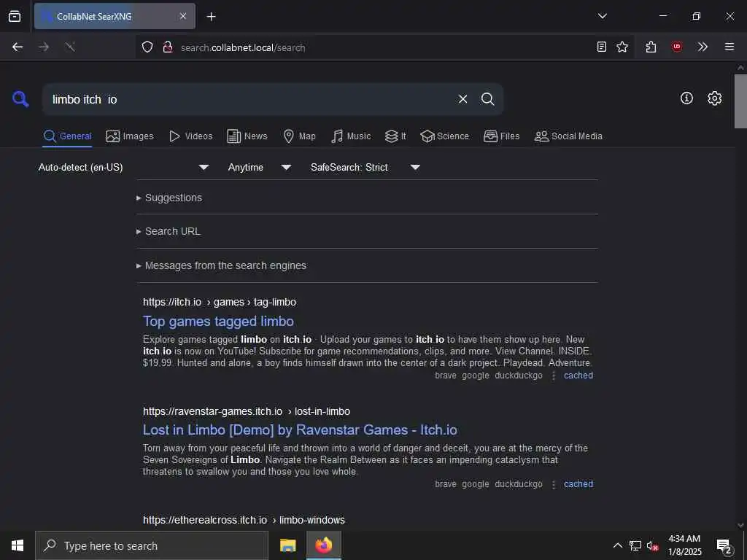
Task: Open notification center icon
Action: [724, 546]
